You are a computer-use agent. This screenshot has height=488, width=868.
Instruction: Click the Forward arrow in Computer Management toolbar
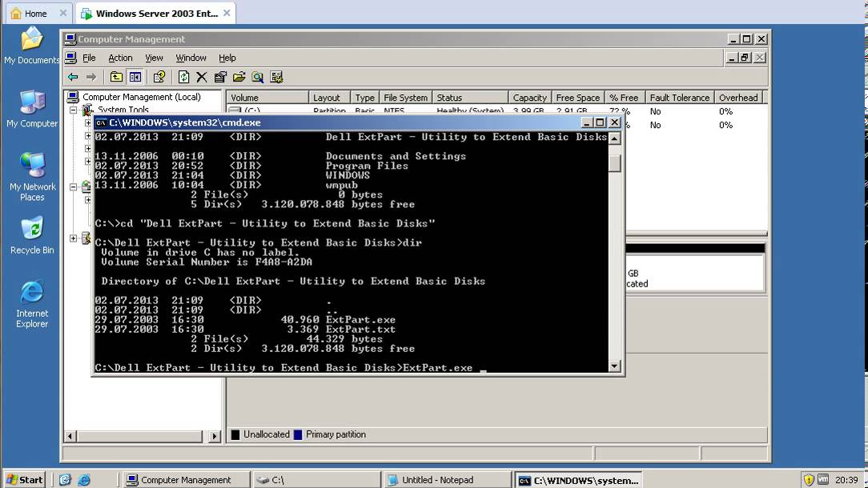(x=91, y=77)
